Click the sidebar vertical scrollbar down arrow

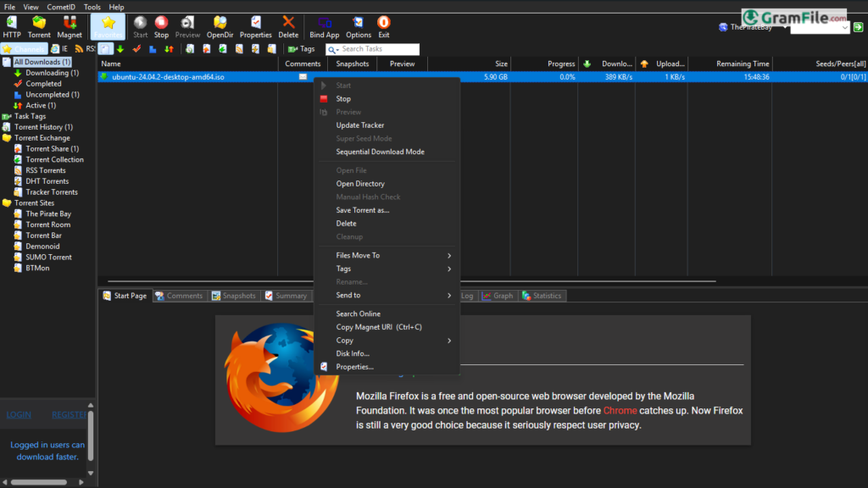(x=91, y=474)
